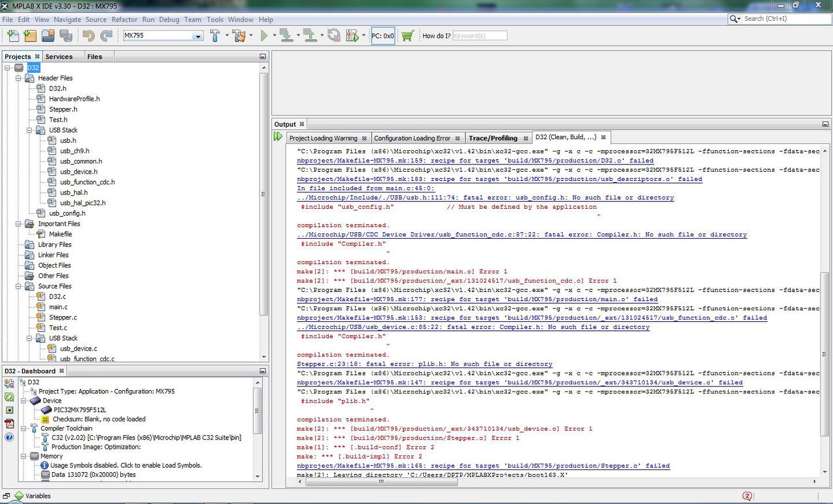Image resolution: width=833 pixels, height=504 pixels.
Task: Click the shopping cart store icon
Action: (x=407, y=36)
